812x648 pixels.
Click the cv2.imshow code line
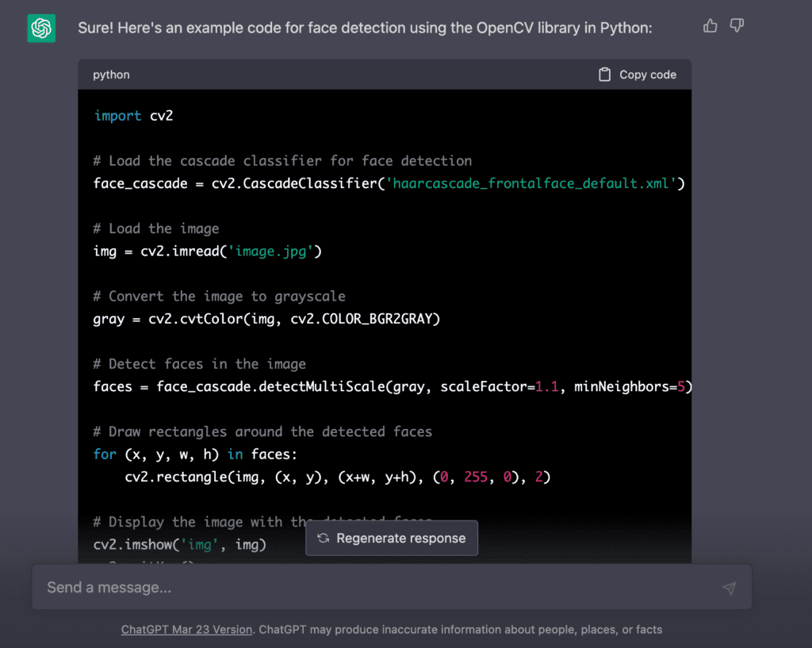pyautogui.click(x=180, y=544)
